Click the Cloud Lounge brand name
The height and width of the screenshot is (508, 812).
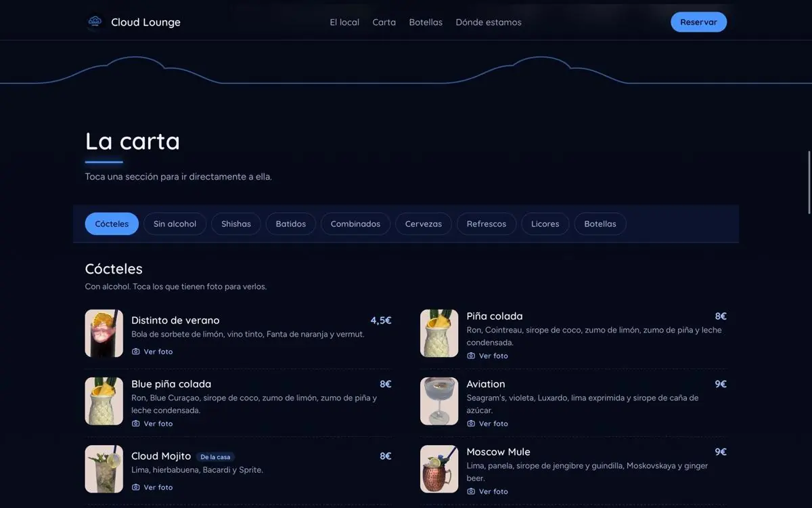coord(145,22)
